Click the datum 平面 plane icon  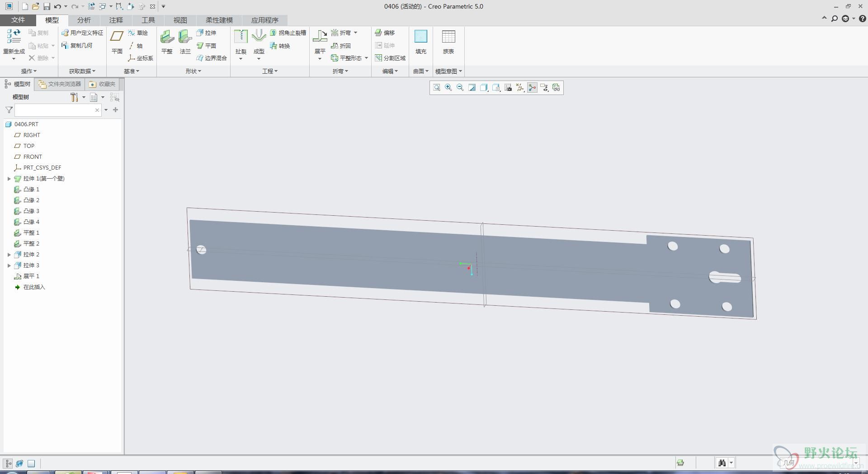117,36
